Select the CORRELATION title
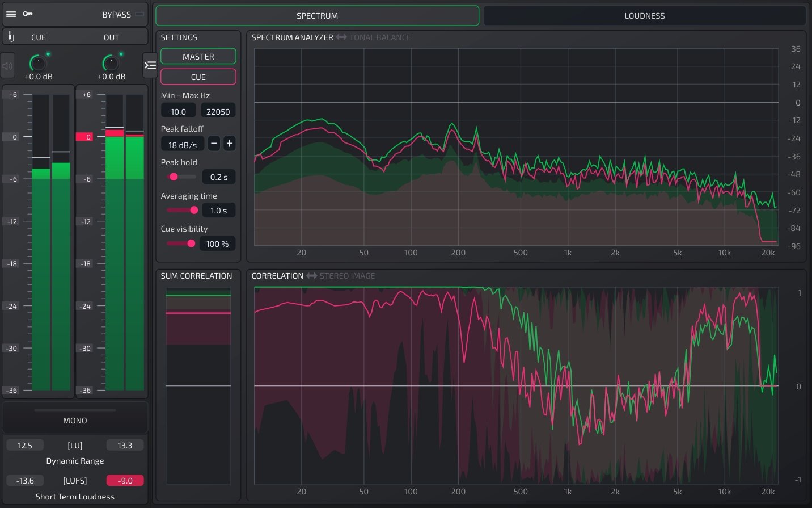The height and width of the screenshot is (508, 812). click(x=277, y=276)
